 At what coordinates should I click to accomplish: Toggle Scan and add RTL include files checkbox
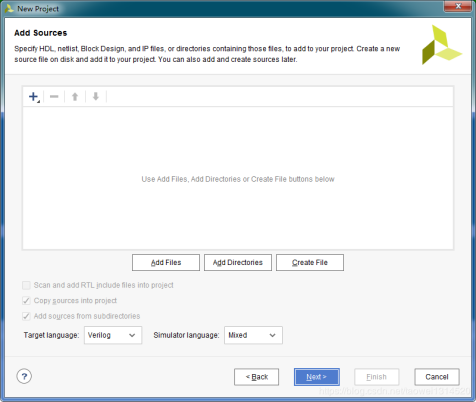[26, 285]
